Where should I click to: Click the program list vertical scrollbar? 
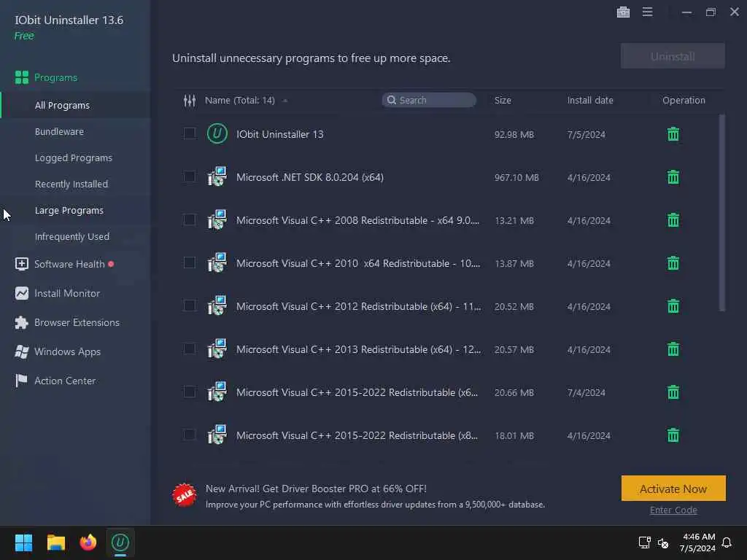(721, 212)
